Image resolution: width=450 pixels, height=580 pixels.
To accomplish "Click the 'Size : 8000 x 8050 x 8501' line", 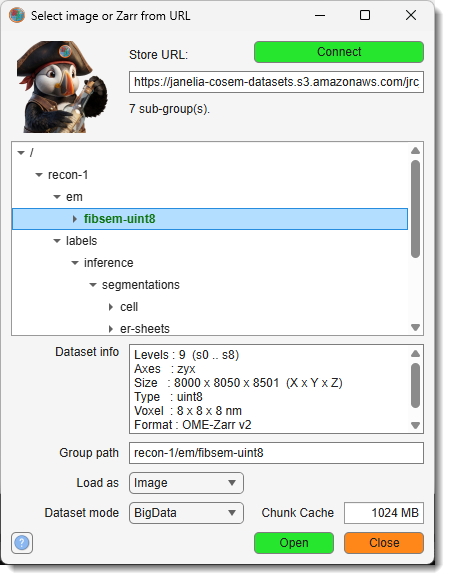I will coord(238,383).
